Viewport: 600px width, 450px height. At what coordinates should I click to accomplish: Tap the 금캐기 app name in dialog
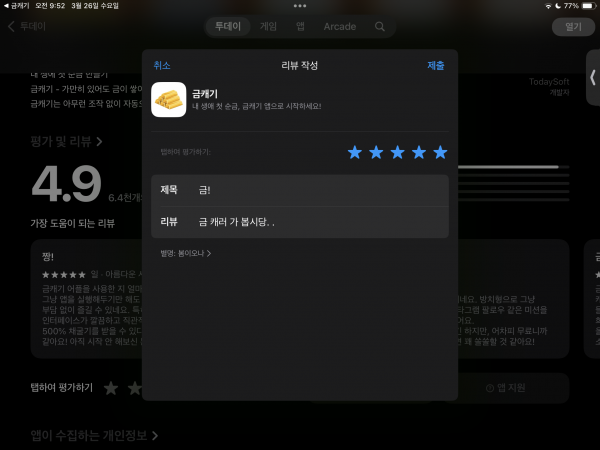[205, 94]
